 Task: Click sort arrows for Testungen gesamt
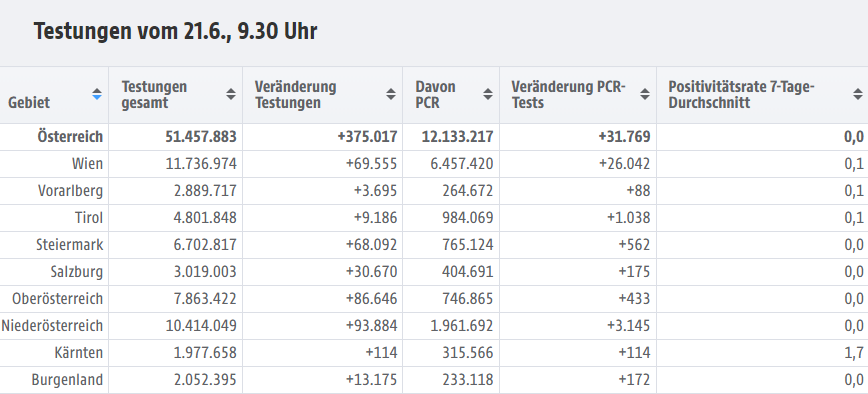[231, 95]
